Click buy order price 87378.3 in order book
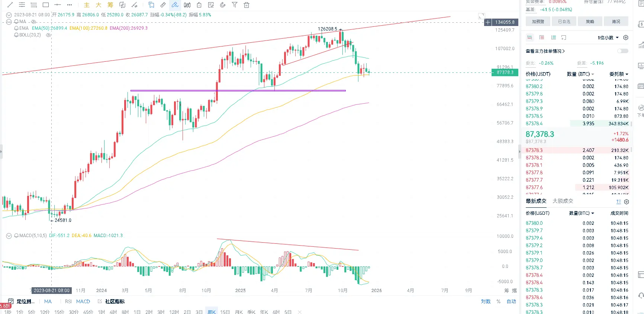This screenshot has height=314, width=644. tap(534, 150)
